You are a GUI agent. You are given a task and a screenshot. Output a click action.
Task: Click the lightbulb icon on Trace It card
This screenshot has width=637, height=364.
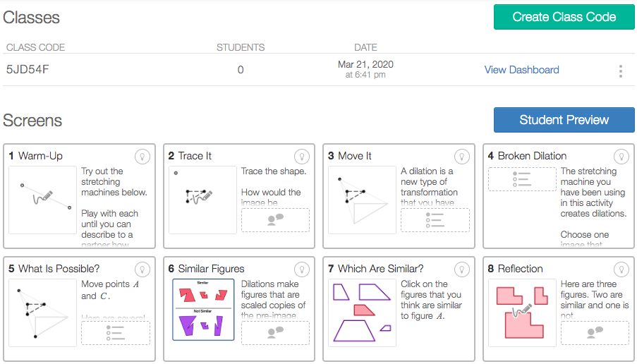click(302, 157)
